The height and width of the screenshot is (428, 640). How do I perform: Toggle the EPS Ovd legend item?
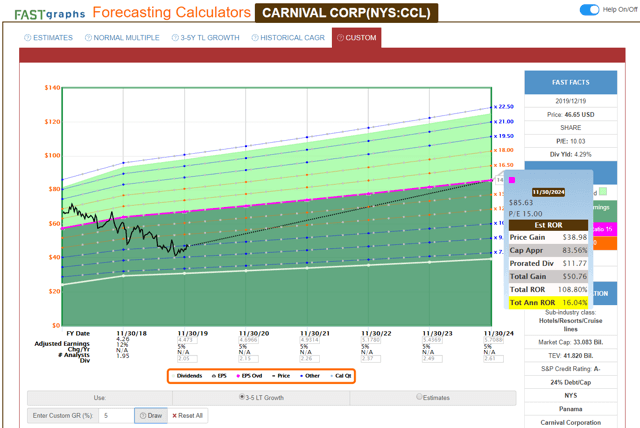pyautogui.click(x=249, y=376)
